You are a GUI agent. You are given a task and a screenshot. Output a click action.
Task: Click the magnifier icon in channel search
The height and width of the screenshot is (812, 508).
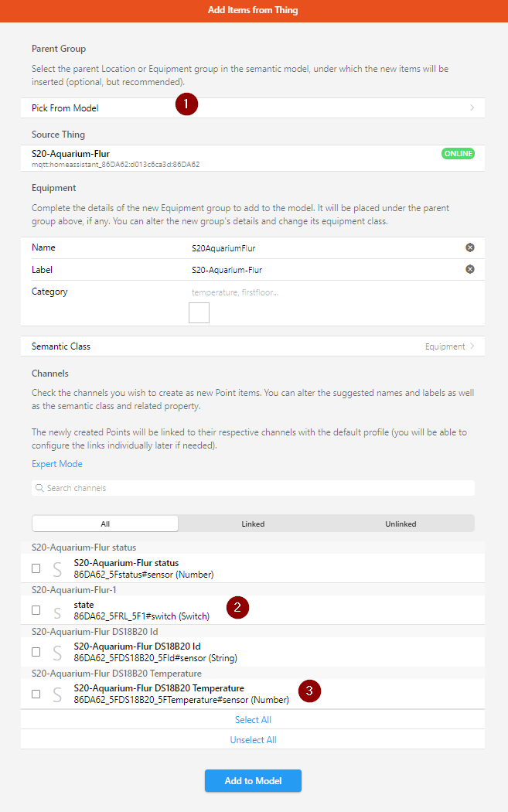click(39, 488)
